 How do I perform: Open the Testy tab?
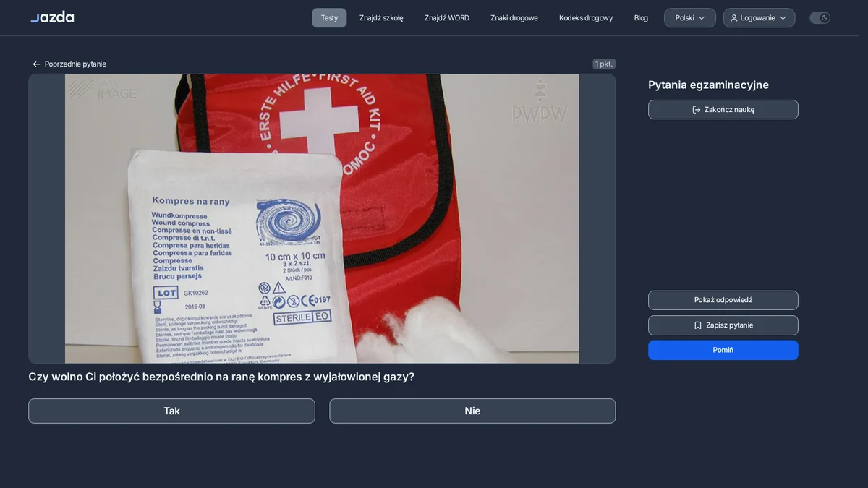(x=329, y=18)
